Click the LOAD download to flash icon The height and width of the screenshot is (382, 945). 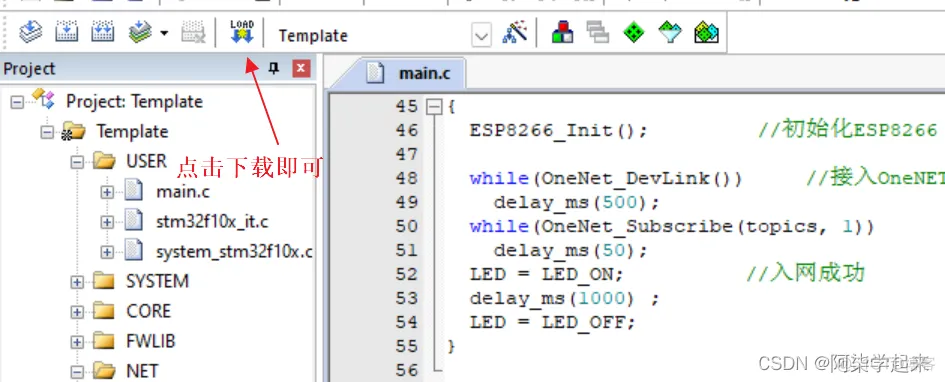click(242, 32)
